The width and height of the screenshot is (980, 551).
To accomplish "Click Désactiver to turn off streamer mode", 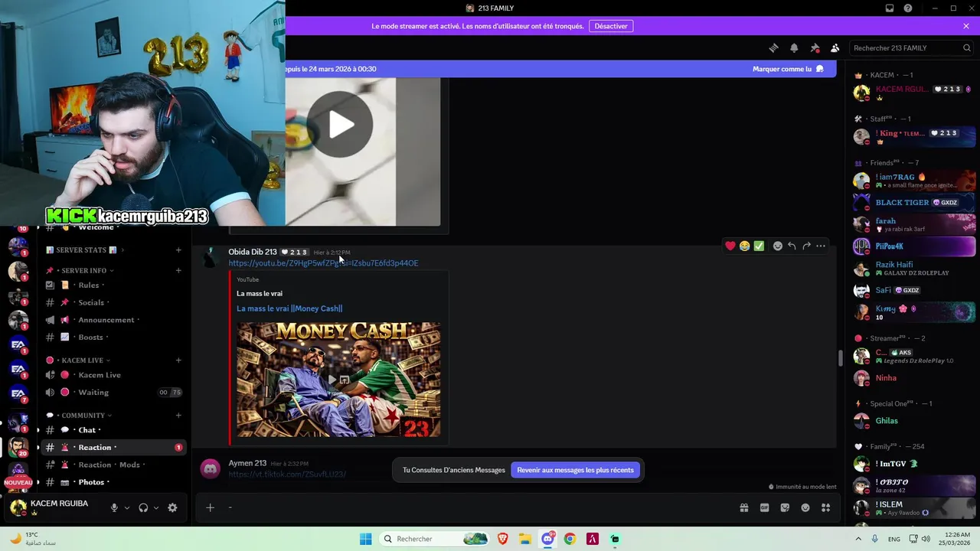I will pos(611,26).
